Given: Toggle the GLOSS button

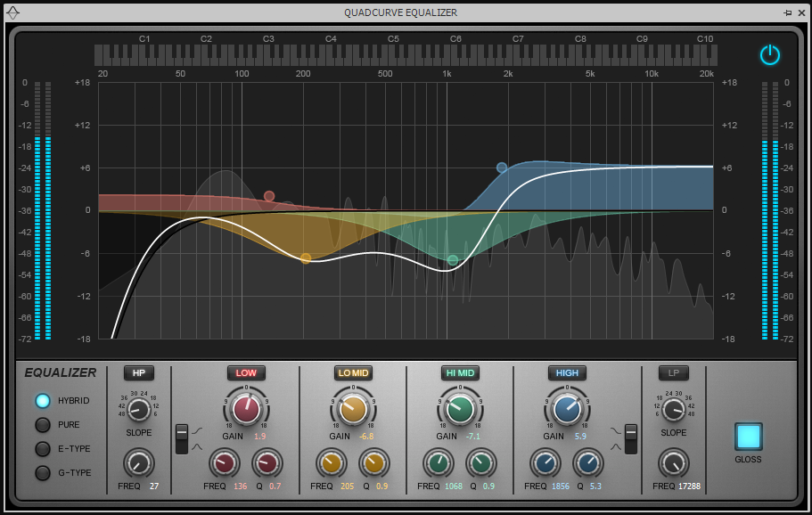Looking at the screenshot, I should pos(749,437).
